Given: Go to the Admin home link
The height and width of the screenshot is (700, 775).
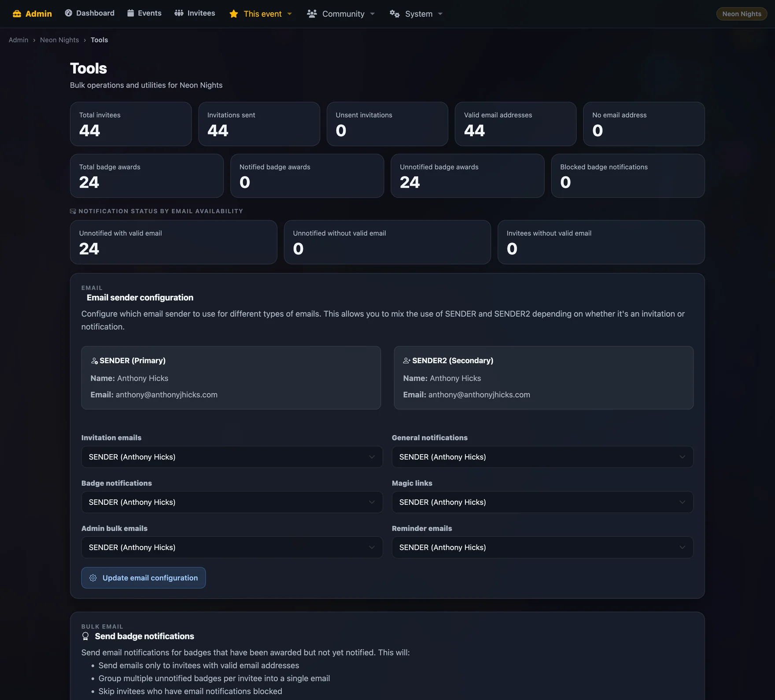Looking at the screenshot, I should click(x=32, y=14).
